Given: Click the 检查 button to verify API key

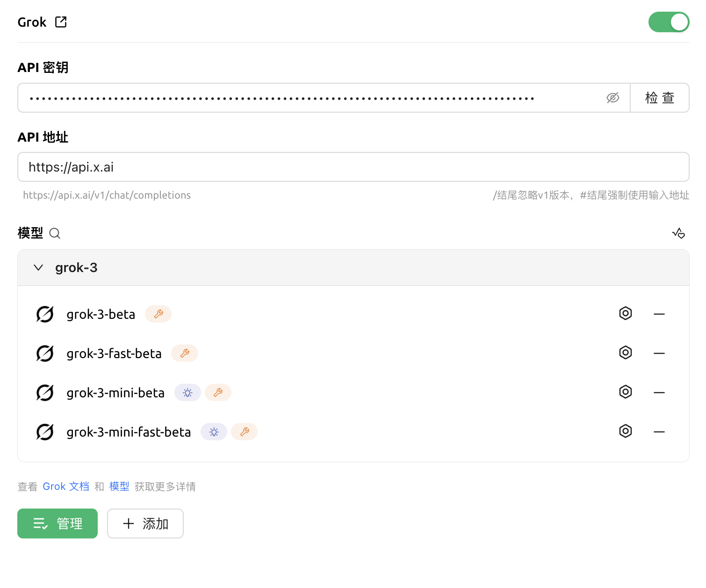Looking at the screenshot, I should (659, 98).
